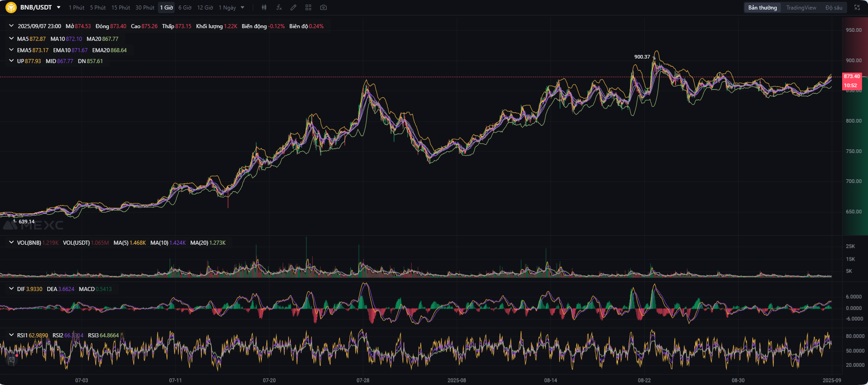Click the MACD 0.5413 label
Viewport: 868px width, 385px height.
[95, 289]
